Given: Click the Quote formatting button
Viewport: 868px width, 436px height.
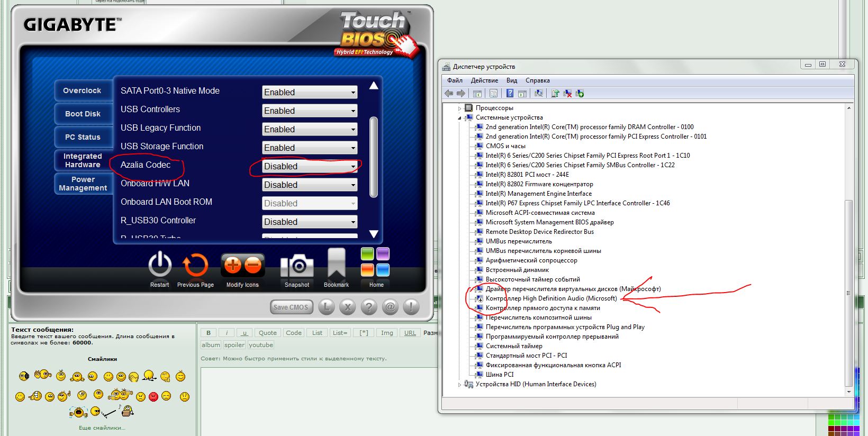Looking at the screenshot, I should click(x=267, y=333).
